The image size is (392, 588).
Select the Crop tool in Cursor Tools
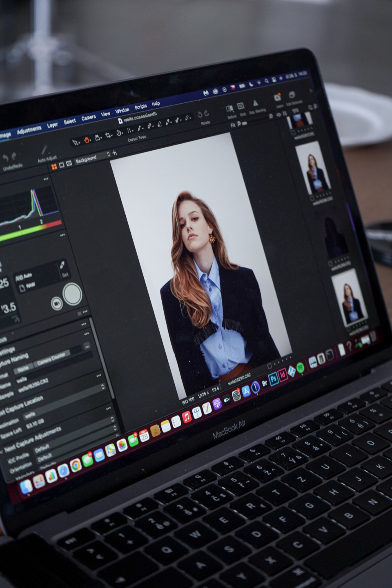[108, 136]
